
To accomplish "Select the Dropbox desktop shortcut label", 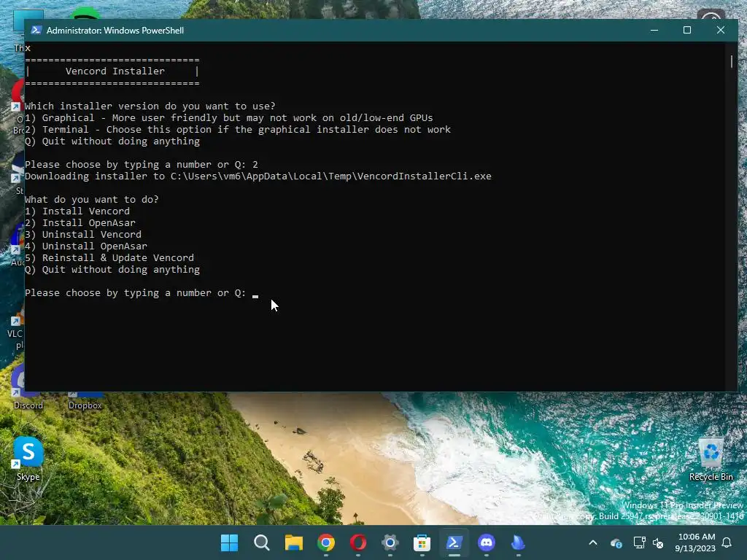I will [85, 405].
